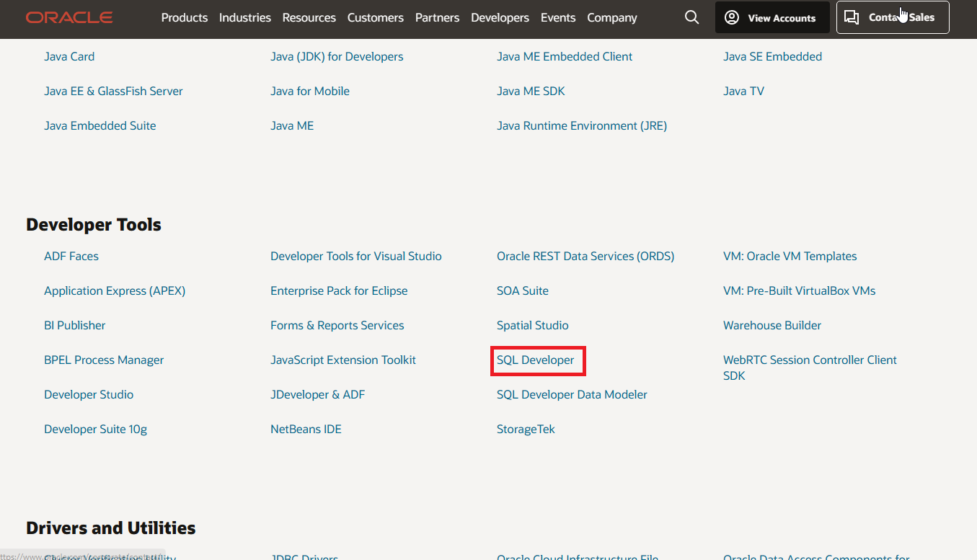Image resolution: width=977 pixels, height=560 pixels.
Task: Open the Warehouse Builder link
Action: pos(772,325)
